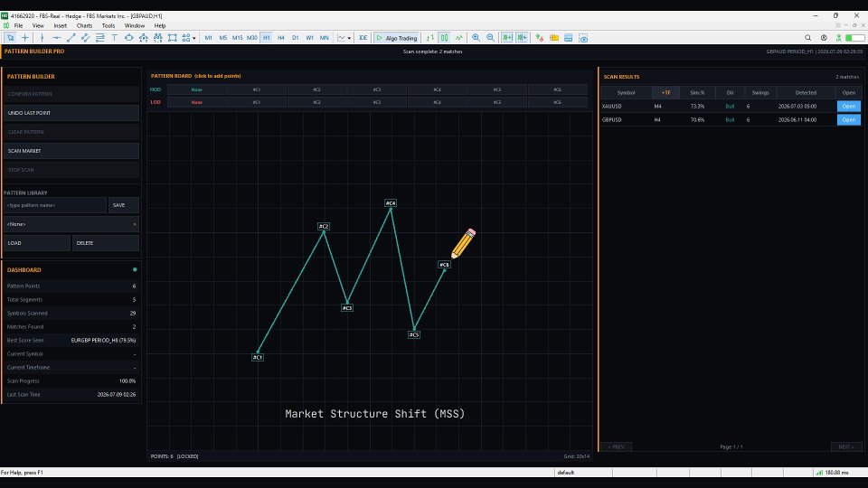Viewport: 868px width, 488px height.
Task: Click the LOD row None cell
Action: pyautogui.click(x=196, y=102)
